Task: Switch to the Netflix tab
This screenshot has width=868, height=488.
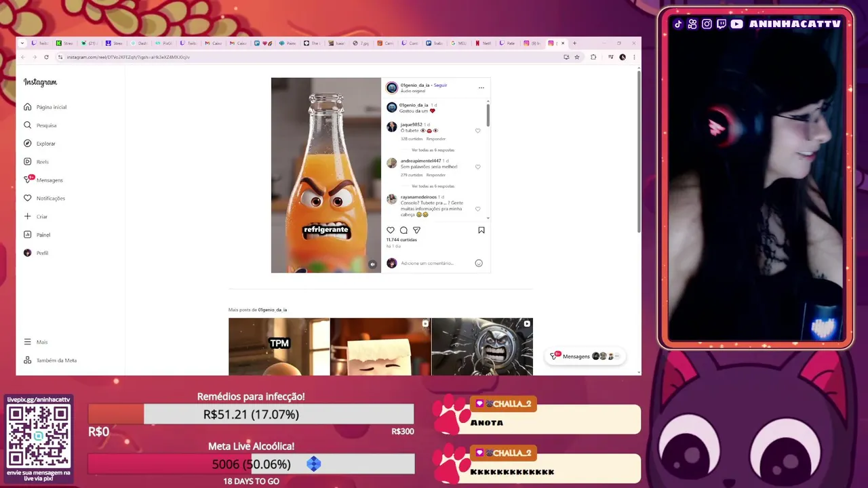Action: (x=483, y=43)
